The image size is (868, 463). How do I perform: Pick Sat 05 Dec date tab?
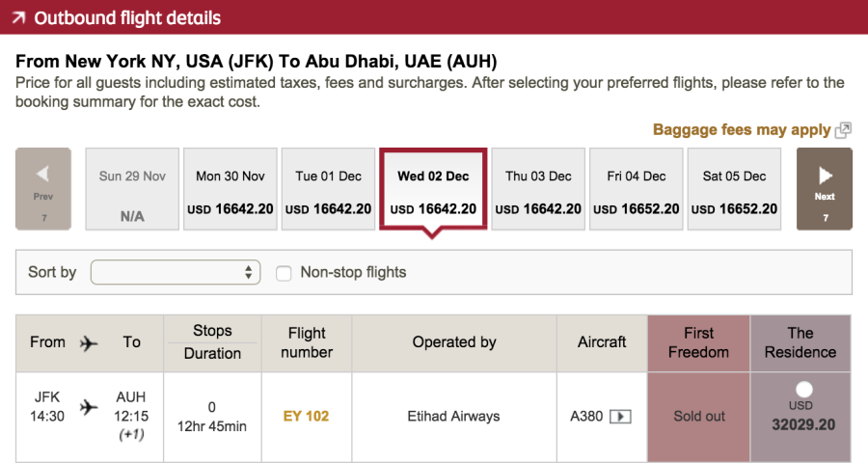click(x=735, y=189)
